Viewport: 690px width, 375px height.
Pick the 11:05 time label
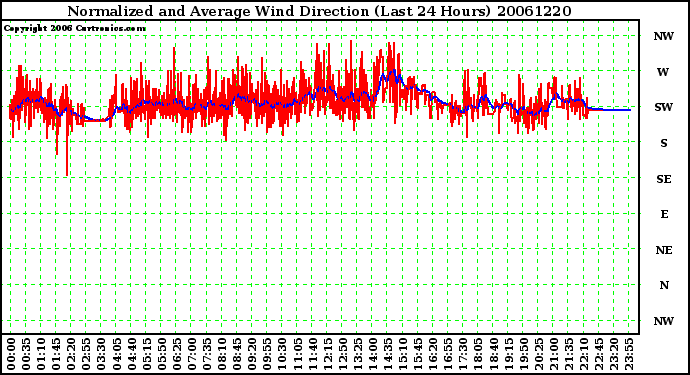tap(297, 354)
